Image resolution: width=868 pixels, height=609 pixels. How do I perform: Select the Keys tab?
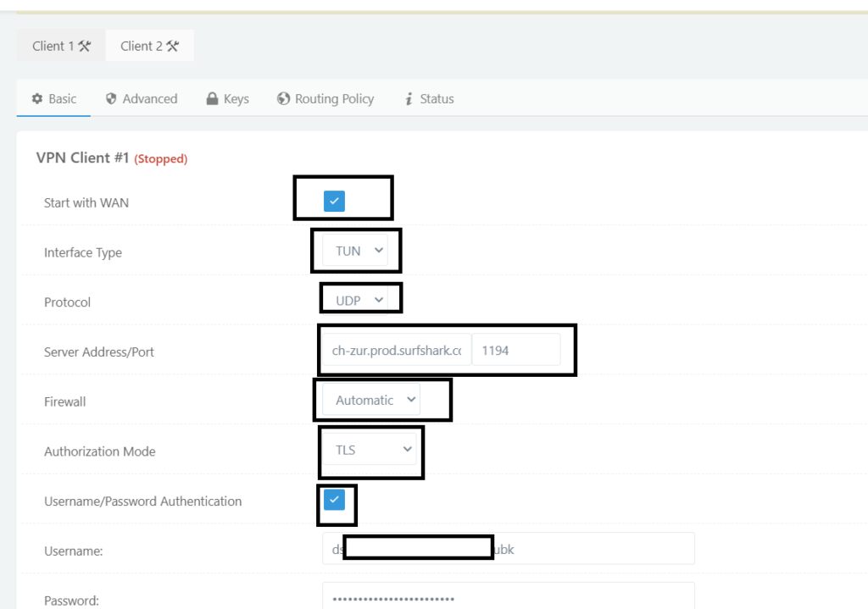(x=228, y=99)
